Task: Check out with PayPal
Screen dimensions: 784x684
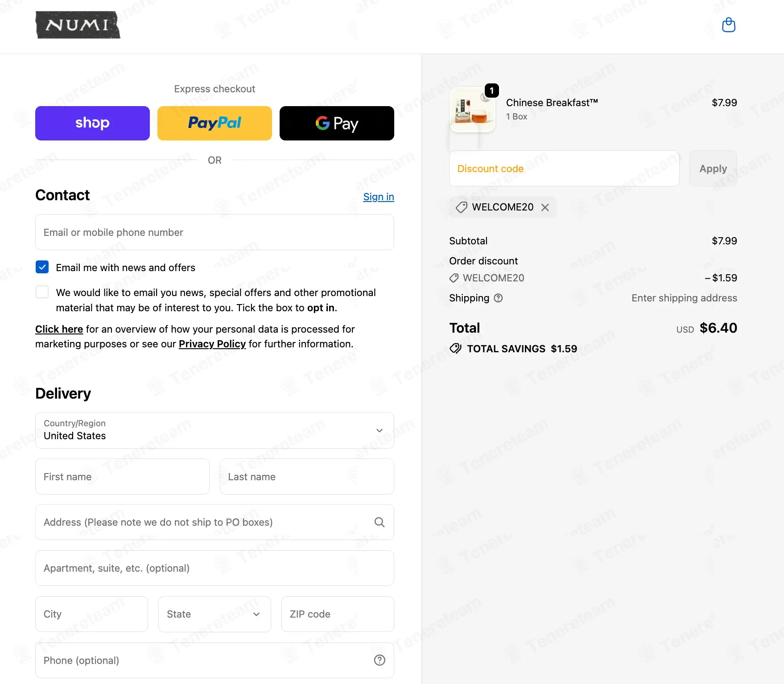Action: (215, 123)
